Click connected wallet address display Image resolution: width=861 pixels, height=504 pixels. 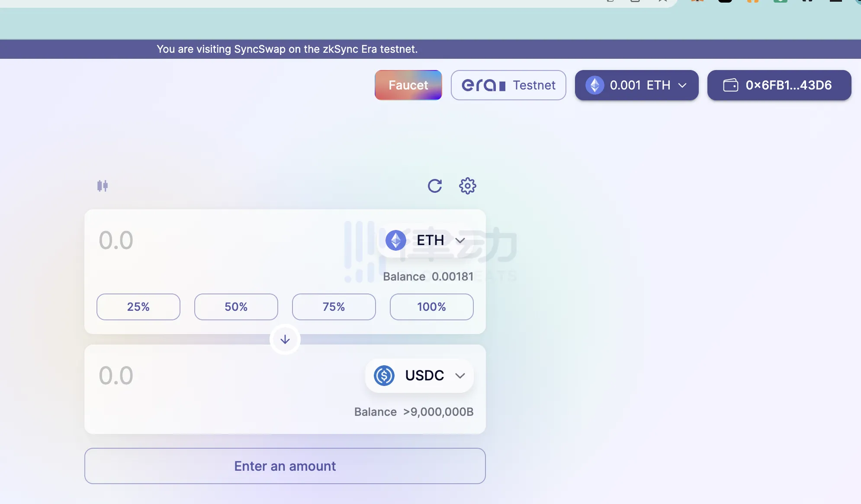[779, 85]
